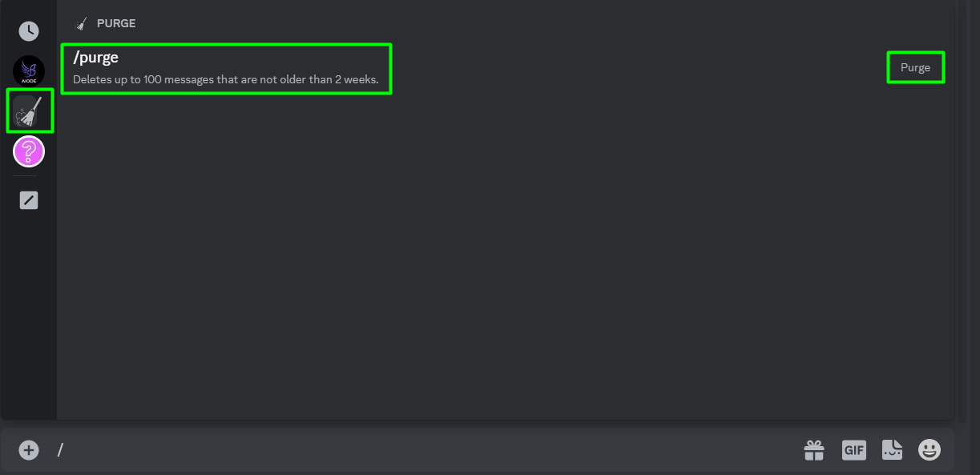Click the typed slash in message box
The image size is (980, 475).
point(60,450)
